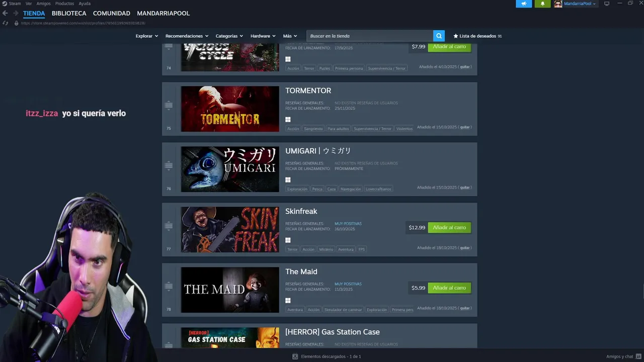Grab the reorder handle for TORMENTOR

pos(169,105)
